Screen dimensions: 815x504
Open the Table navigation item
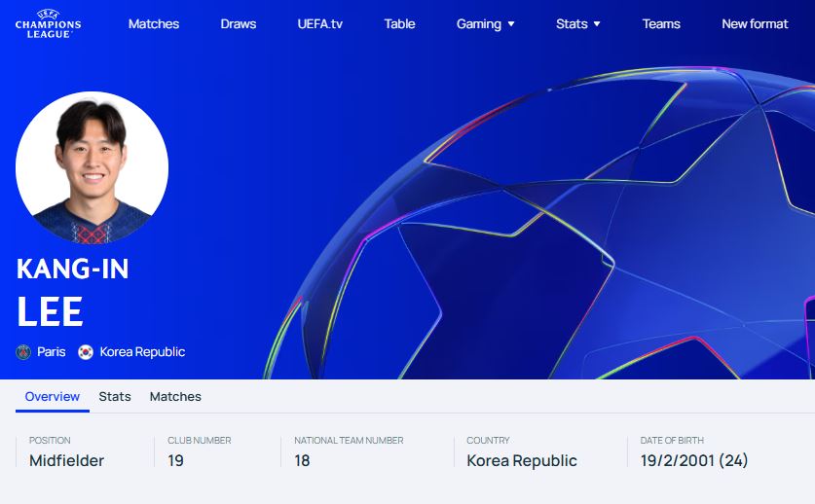coord(399,23)
